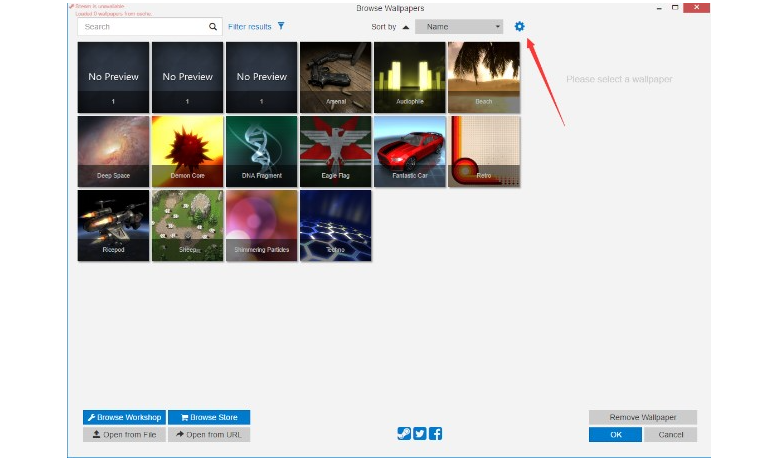Click the Browse Store button
This screenshot has height=459, width=769.
209,417
